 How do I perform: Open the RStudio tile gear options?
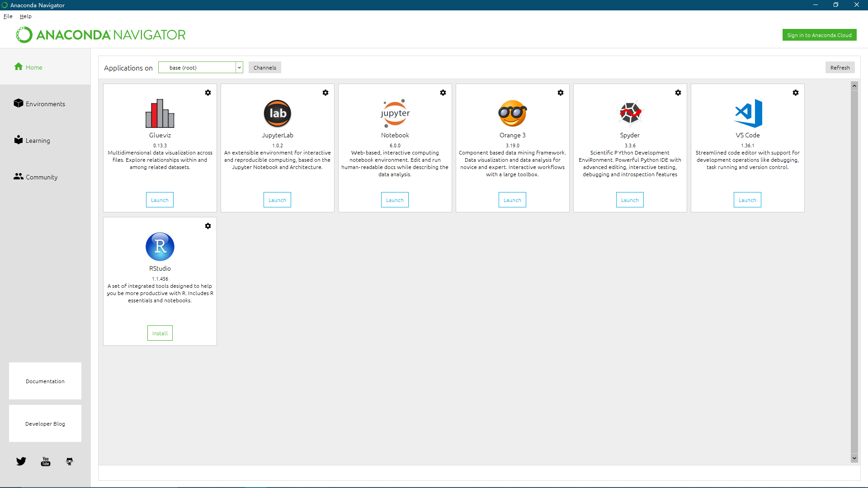tap(208, 226)
